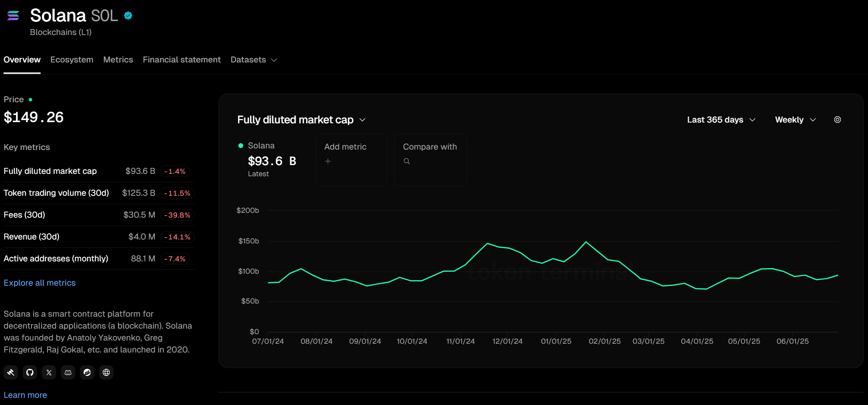Click the -14.1% change badge
This screenshot has width=868, height=405.
tap(178, 237)
